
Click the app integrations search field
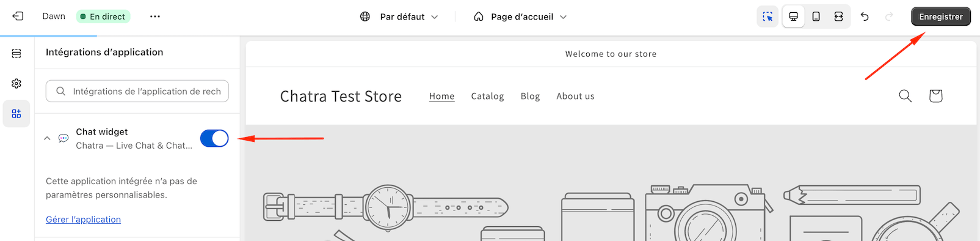(137, 91)
